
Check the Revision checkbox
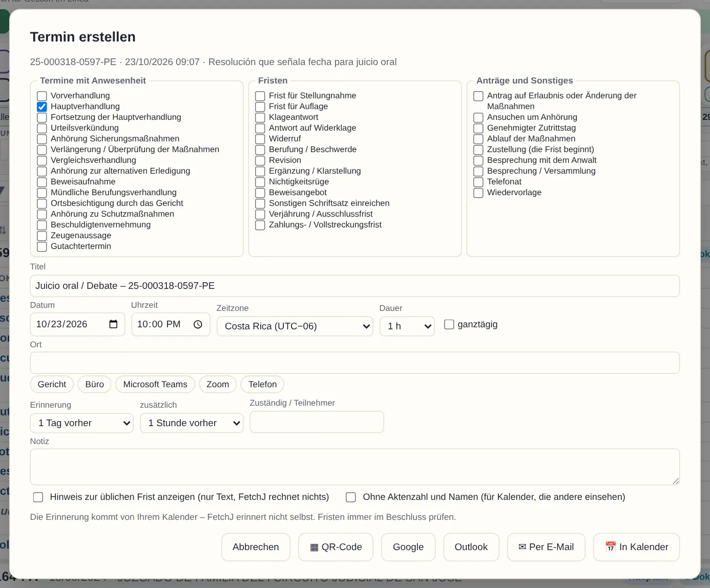(260, 160)
